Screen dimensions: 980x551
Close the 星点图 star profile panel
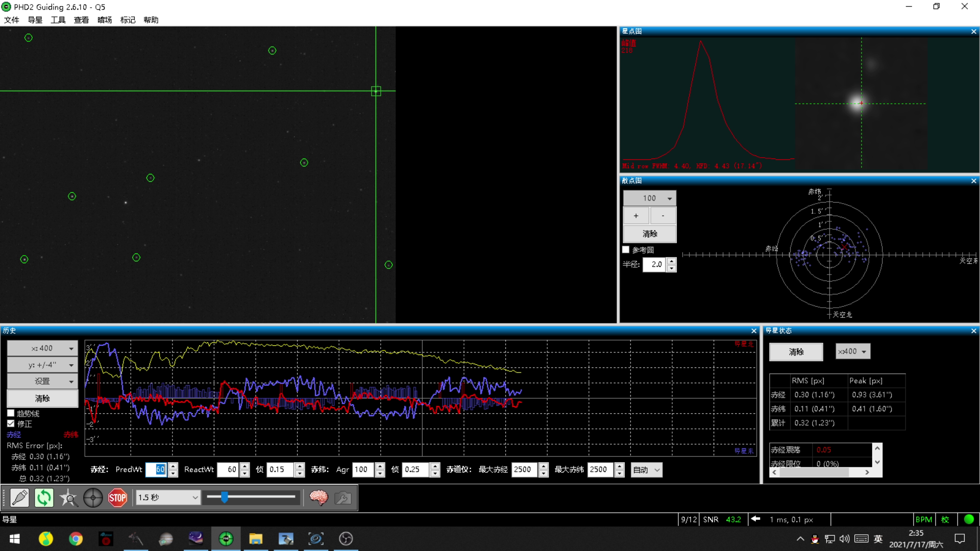tap(973, 32)
